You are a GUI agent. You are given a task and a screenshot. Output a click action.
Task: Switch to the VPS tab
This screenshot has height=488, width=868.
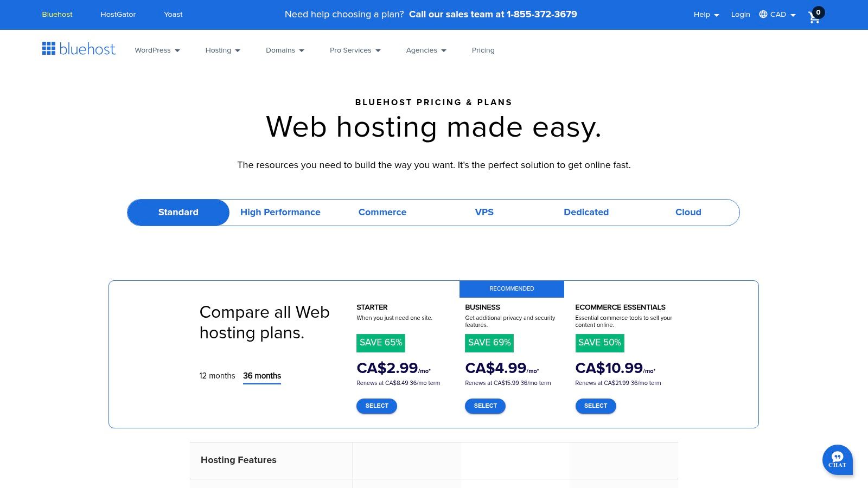pos(484,212)
